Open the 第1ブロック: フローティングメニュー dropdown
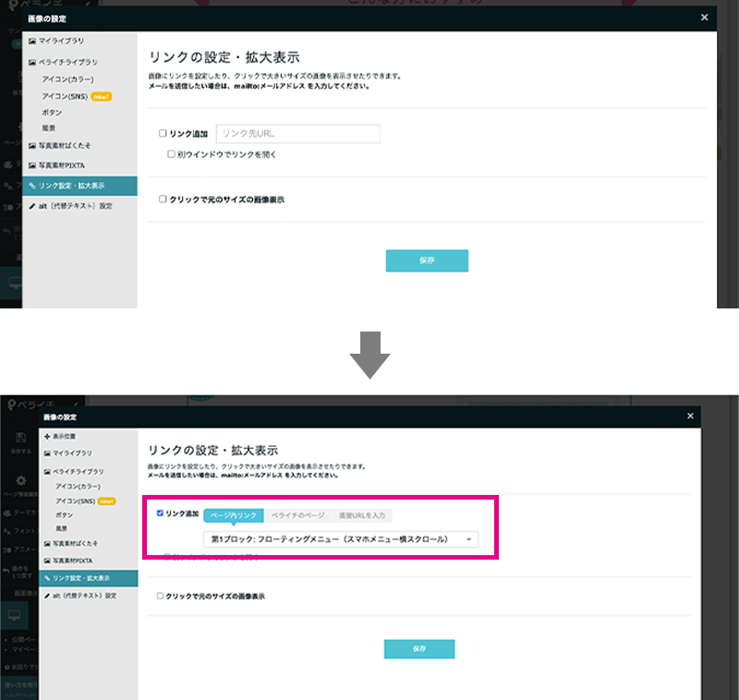The image size is (739, 700). (x=340, y=539)
